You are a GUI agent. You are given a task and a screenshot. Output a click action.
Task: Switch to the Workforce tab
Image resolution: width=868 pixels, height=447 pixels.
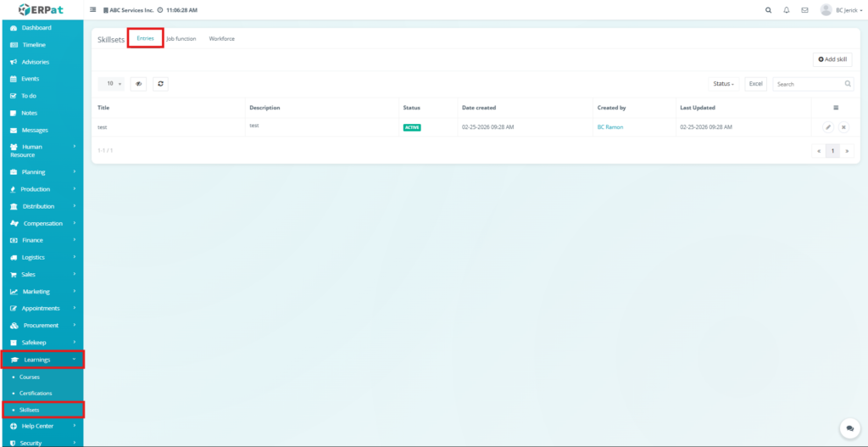pos(222,39)
